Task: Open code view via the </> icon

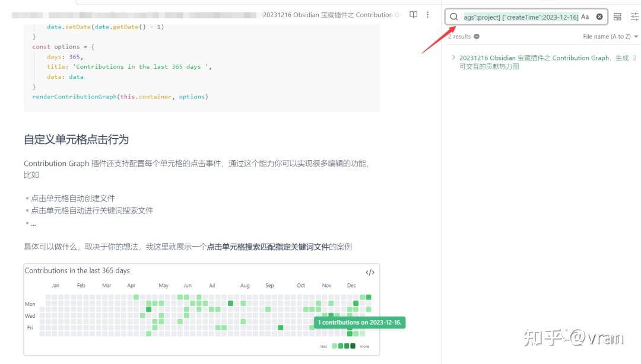Action: 369,273
